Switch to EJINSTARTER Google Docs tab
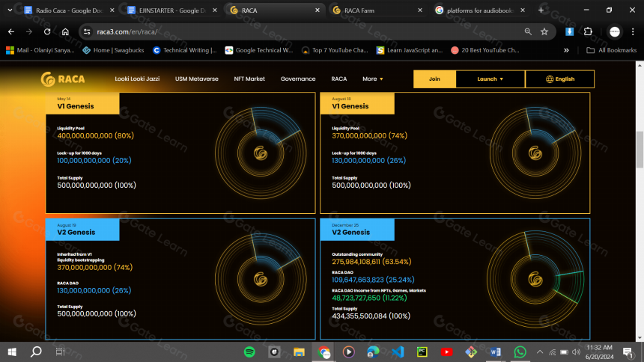 coord(171,10)
